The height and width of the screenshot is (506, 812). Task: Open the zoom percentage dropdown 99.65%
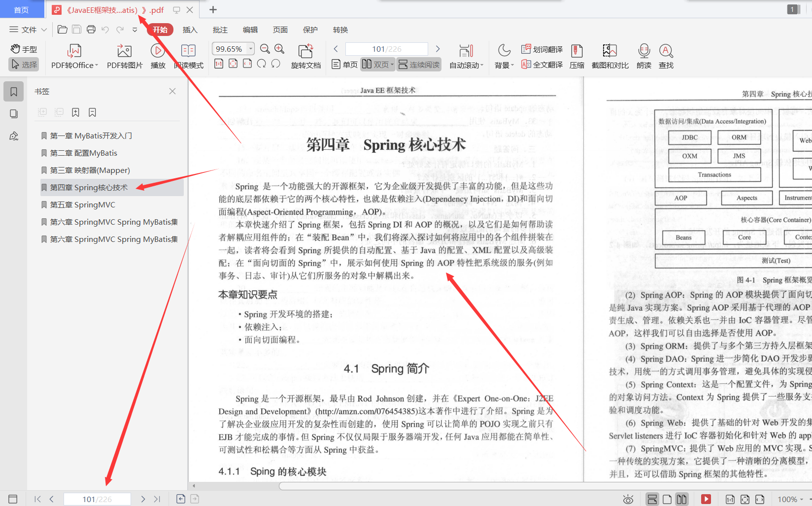pos(251,49)
